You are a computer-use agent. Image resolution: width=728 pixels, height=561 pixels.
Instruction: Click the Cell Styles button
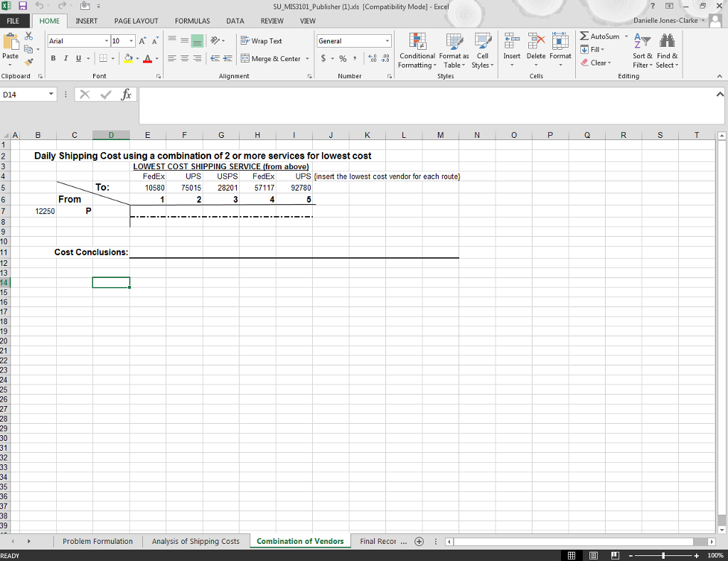(x=483, y=51)
